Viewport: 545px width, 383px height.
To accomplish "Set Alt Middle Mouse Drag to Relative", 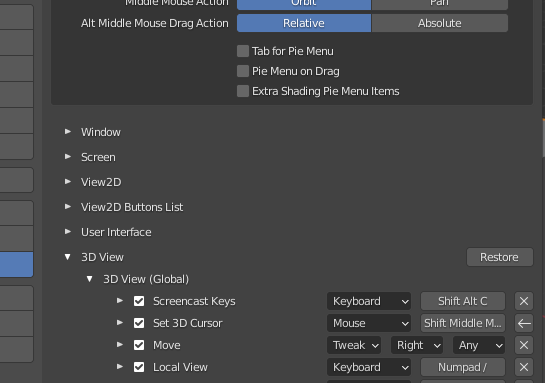I will tap(304, 23).
